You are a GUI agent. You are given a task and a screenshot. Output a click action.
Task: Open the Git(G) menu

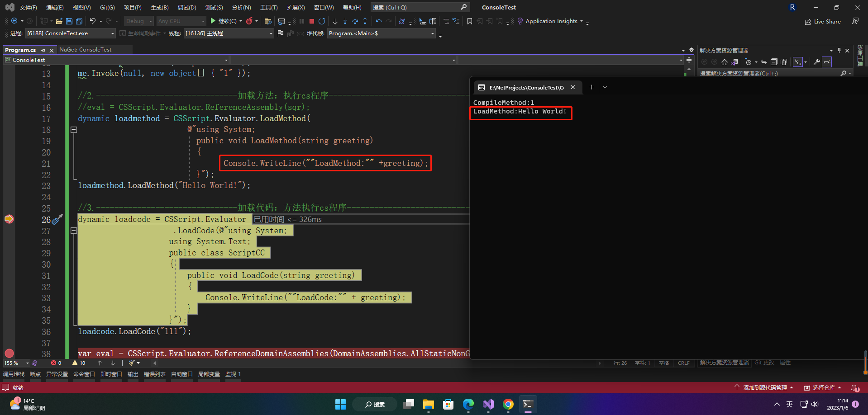[x=107, y=8]
